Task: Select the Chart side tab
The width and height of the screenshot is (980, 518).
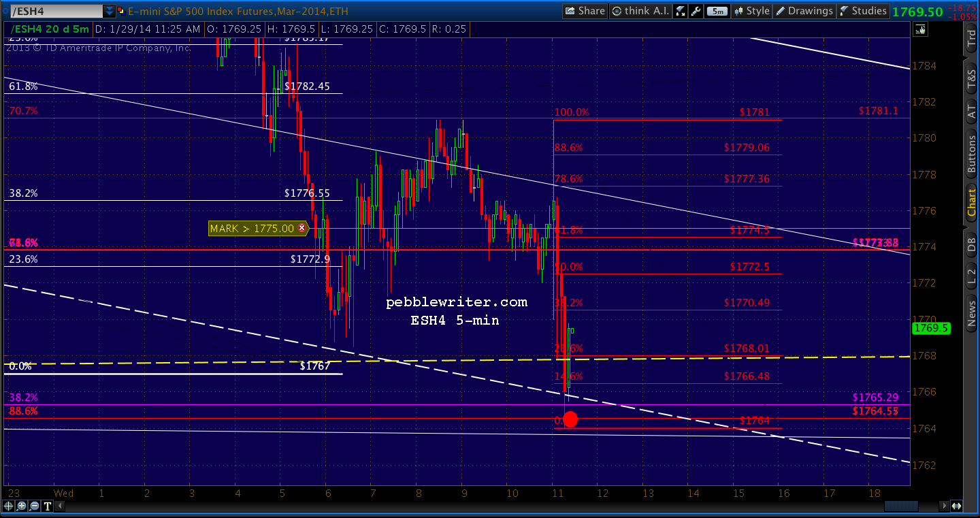Action: 971,201
